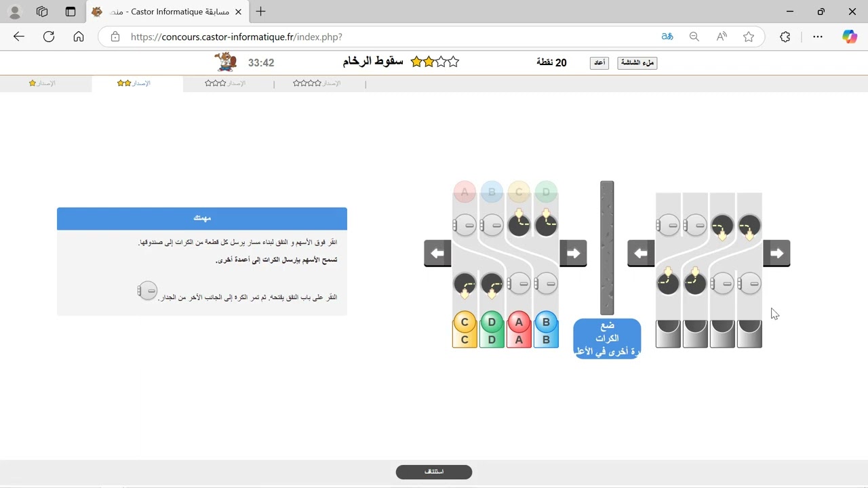Click the سقوط الرخام title

pyautogui.click(x=373, y=62)
